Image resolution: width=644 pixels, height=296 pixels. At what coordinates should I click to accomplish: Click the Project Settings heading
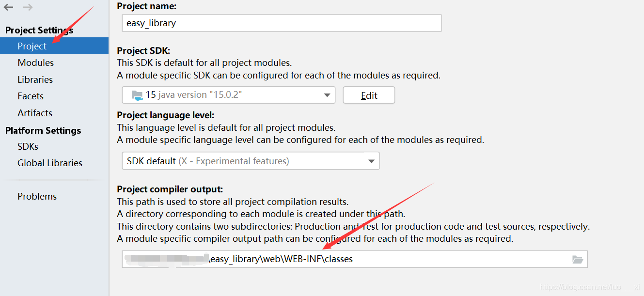point(39,30)
